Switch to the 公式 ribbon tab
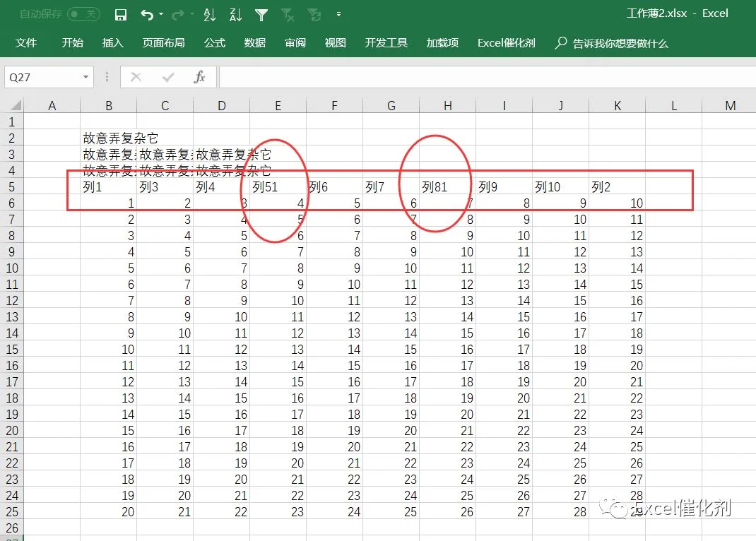Image resolution: width=756 pixels, height=541 pixels. point(215,43)
